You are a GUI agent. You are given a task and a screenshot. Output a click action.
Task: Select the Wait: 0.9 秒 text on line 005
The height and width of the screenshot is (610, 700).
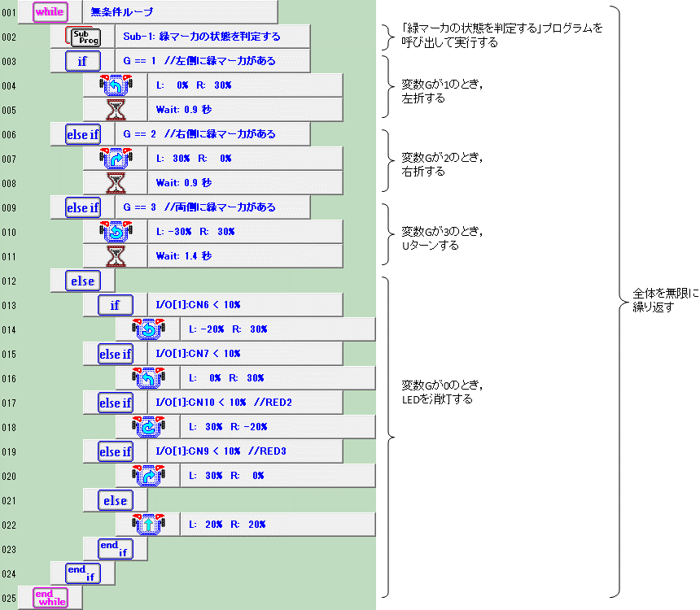183,110
